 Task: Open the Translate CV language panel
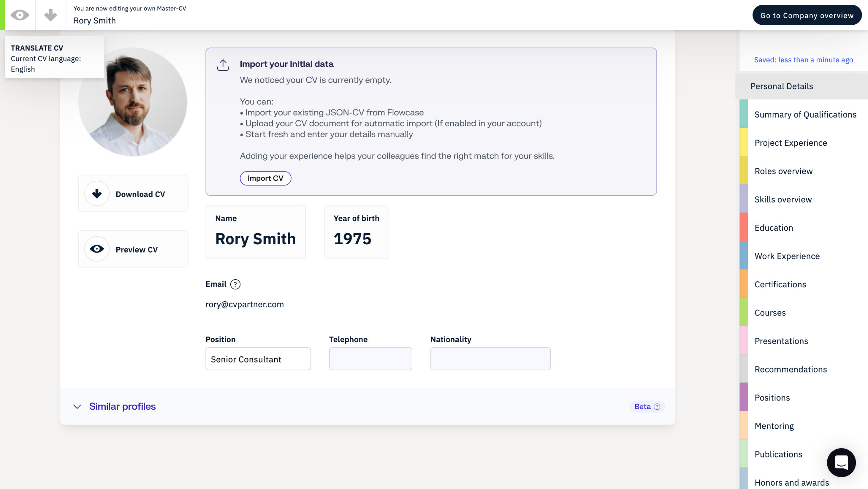click(54, 58)
